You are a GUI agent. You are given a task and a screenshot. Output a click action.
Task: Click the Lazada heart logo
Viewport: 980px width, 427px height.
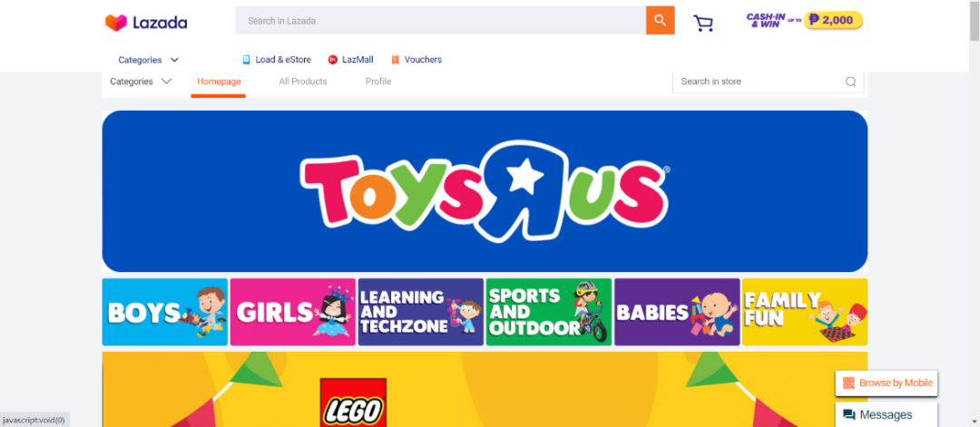pos(115,23)
